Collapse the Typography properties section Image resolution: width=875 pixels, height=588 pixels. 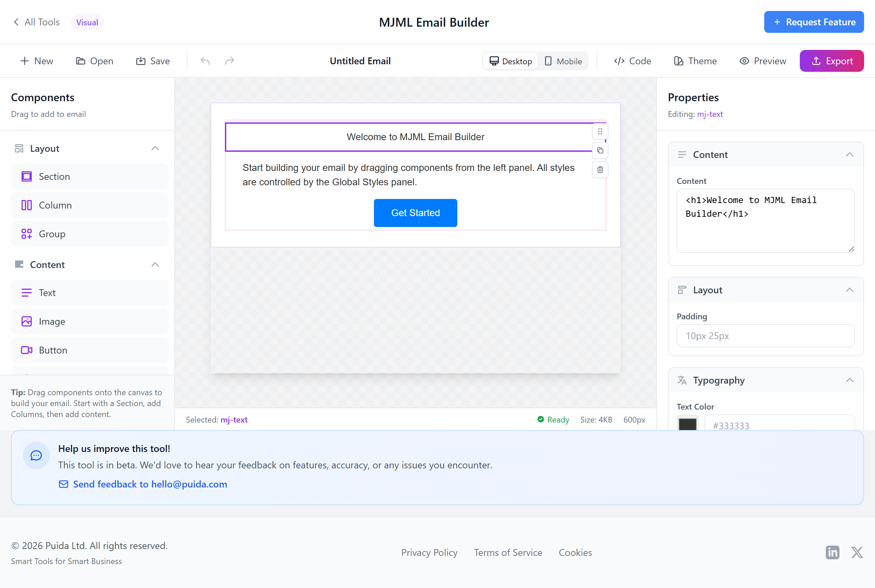pyautogui.click(x=849, y=380)
